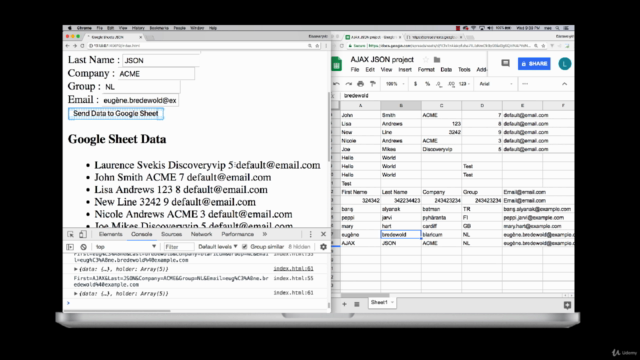Open the Sheets Tools menu
Image resolution: width=640 pixels, height=360 pixels.
[464, 70]
